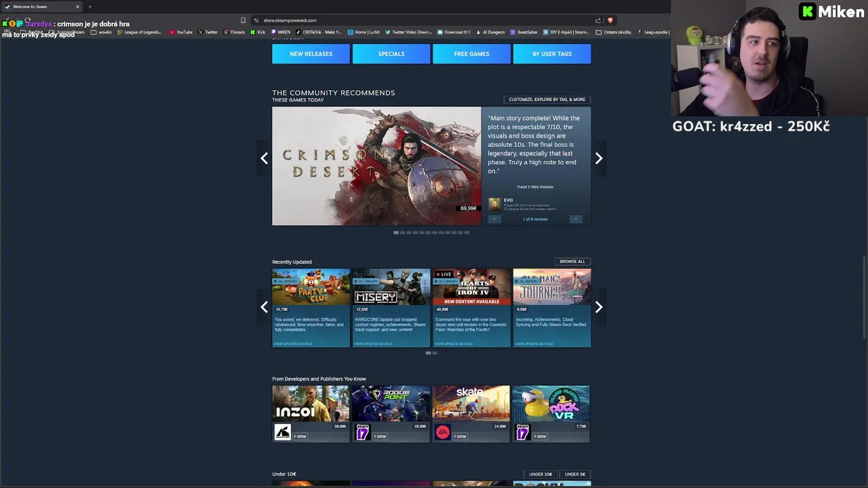The image size is (868, 488).
Task: Open the Krafton publisher logo under inZOI
Action: (283, 432)
